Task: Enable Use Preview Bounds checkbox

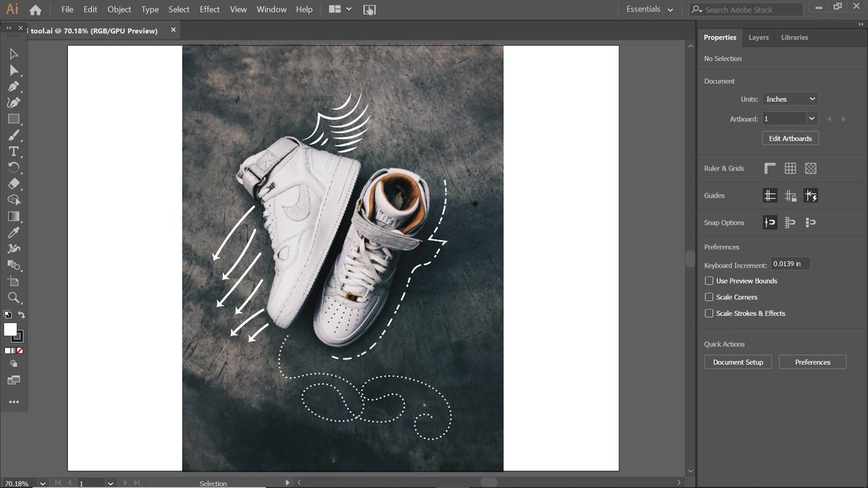Action: pos(709,281)
